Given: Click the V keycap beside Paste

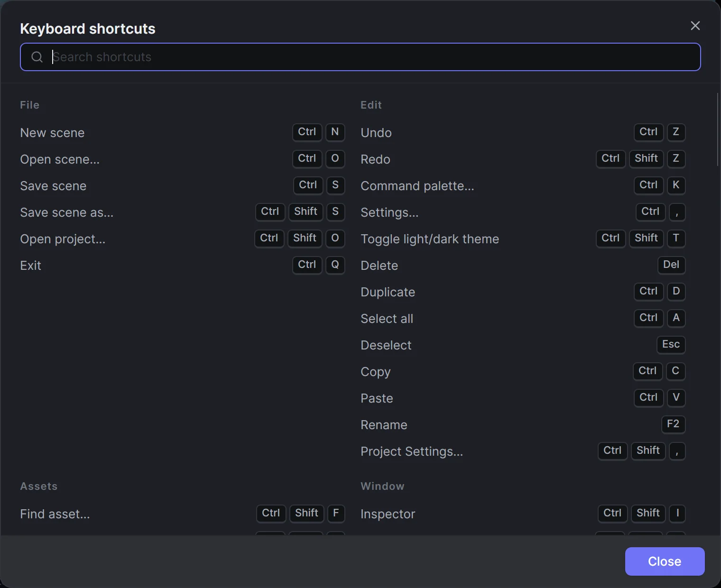Looking at the screenshot, I should (676, 397).
